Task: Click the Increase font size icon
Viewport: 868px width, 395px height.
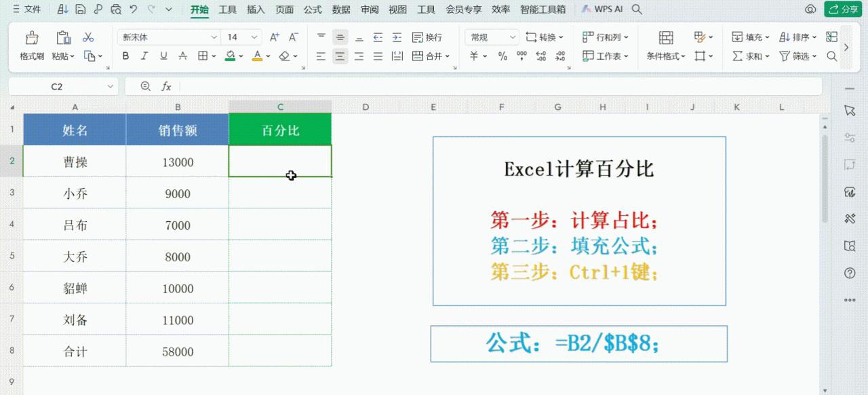Action: (x=275, y=37)
